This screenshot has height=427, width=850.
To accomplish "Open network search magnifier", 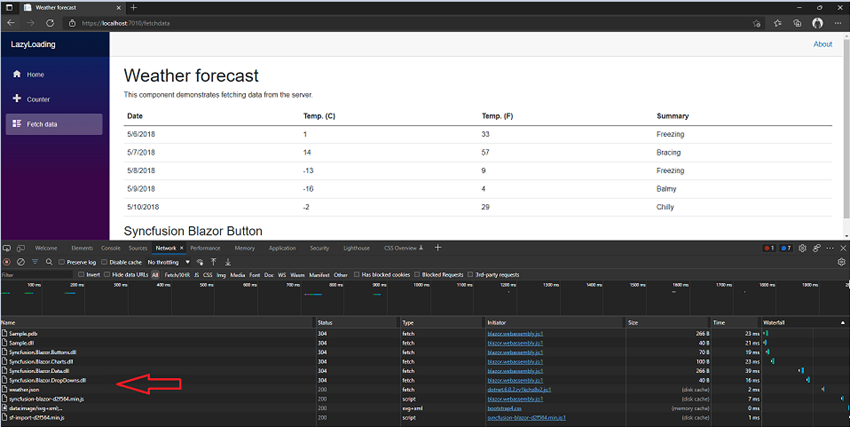I will [49, 262].
